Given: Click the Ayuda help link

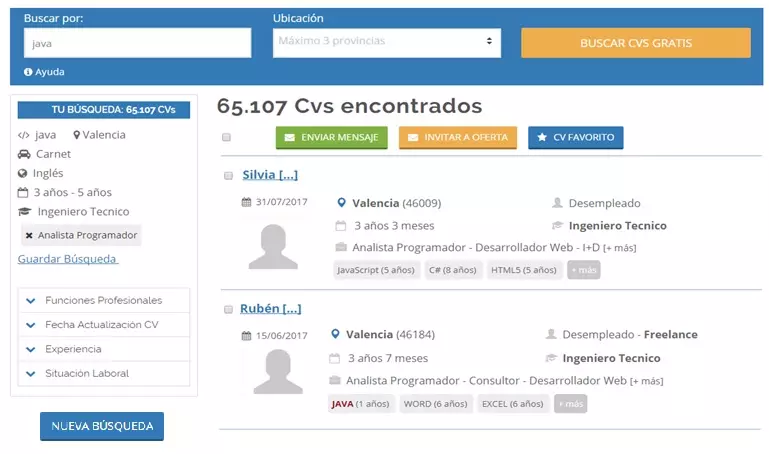Looking at the screenshot, I should coord(50,72).
